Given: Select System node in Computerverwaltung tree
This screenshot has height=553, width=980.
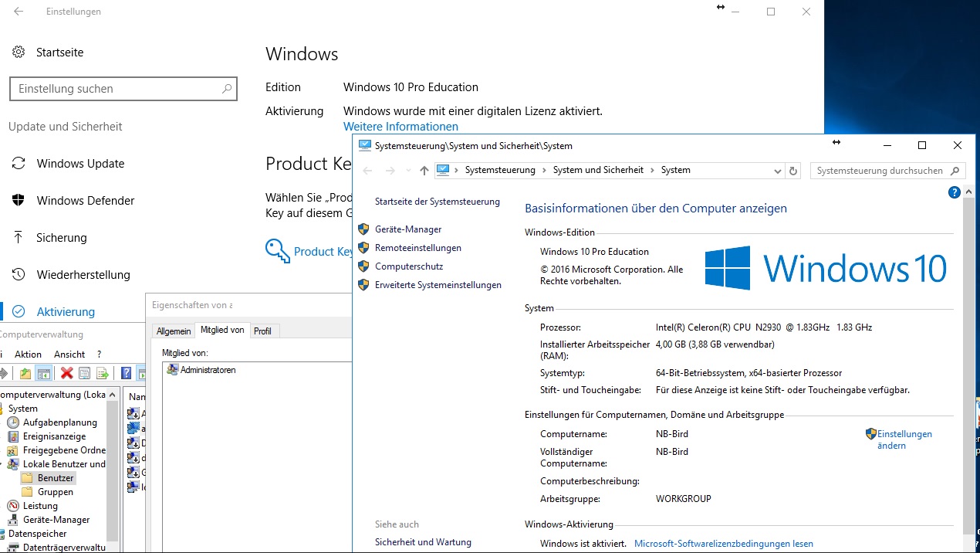Looking at the screenshot, I should click(x=22, y=409).
